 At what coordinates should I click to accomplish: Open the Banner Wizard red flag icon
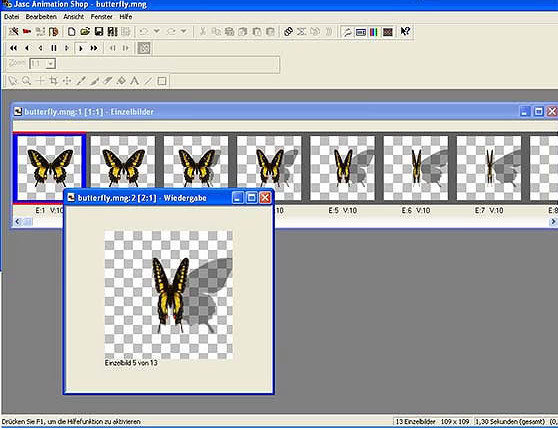coord(27,32)
